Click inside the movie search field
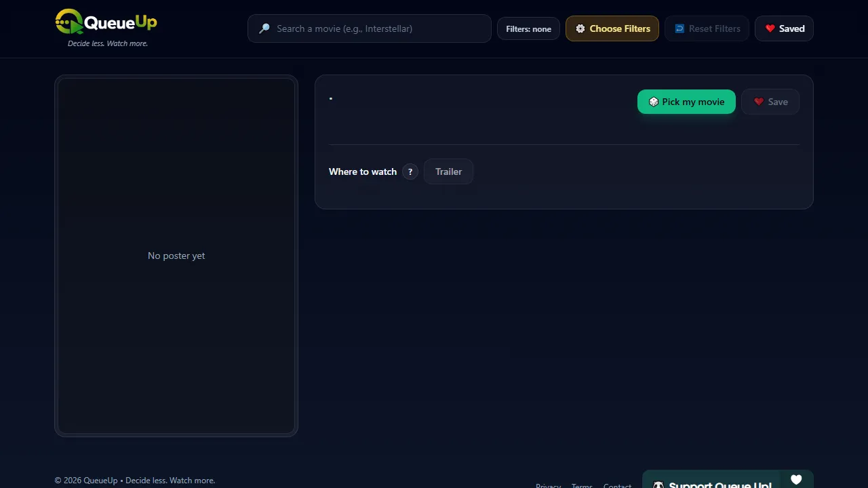Viewport: 868px width, 488px height. pyautogui.click(x=370, y=28)
